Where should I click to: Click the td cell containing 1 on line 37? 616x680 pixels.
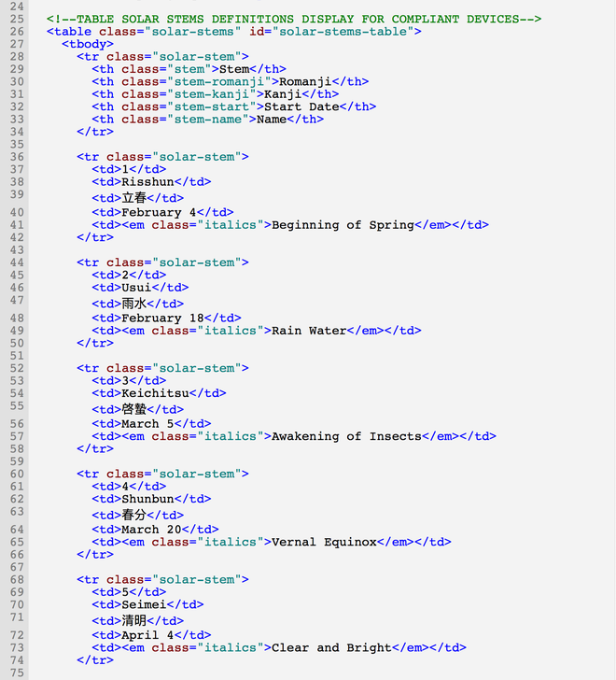click(129, 170)
